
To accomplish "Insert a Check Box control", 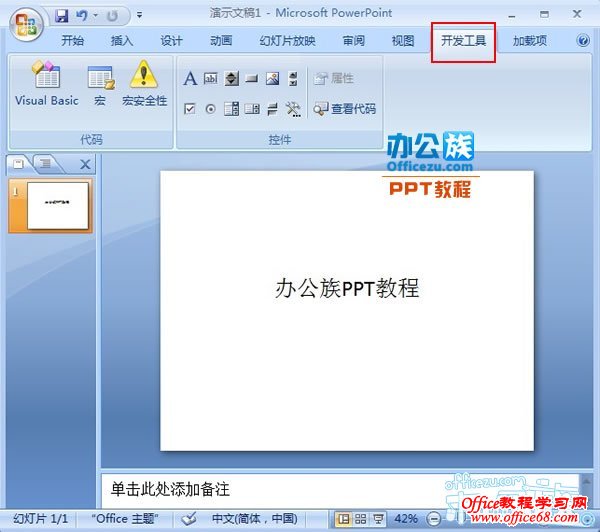I will tap(189, 109).
